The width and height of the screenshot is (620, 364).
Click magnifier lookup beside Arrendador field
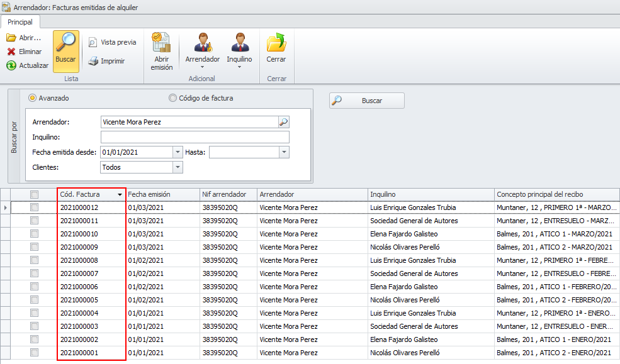pyautogui.click(x=284, y=122)
